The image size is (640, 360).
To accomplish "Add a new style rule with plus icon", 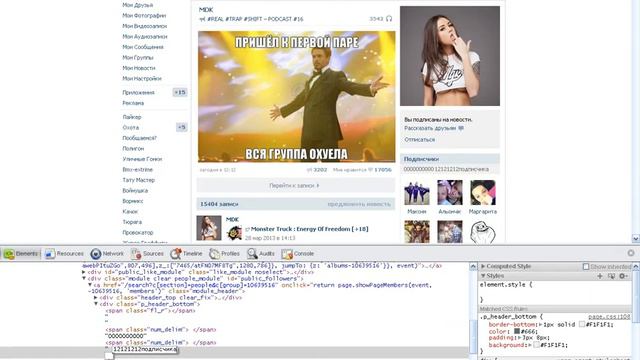I will point(600,276).
